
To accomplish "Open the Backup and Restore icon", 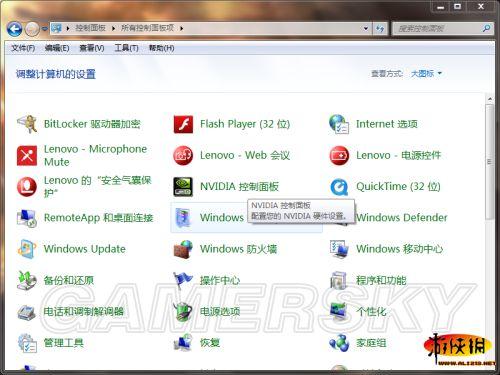I will 27,280.
